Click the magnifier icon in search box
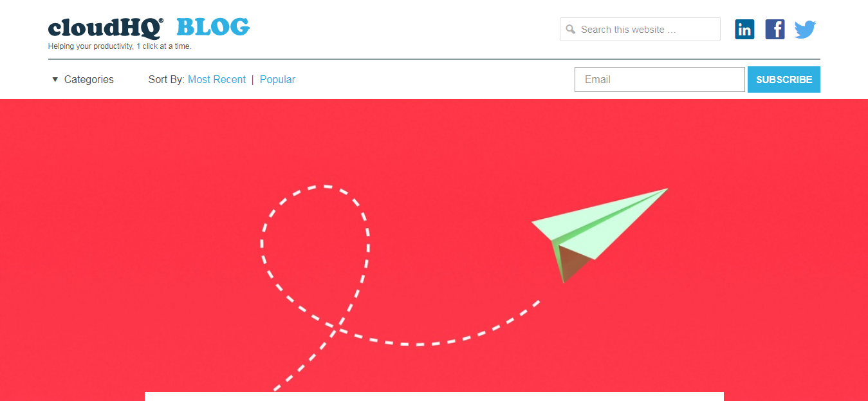Screen dimensions: 868x401 570,29
